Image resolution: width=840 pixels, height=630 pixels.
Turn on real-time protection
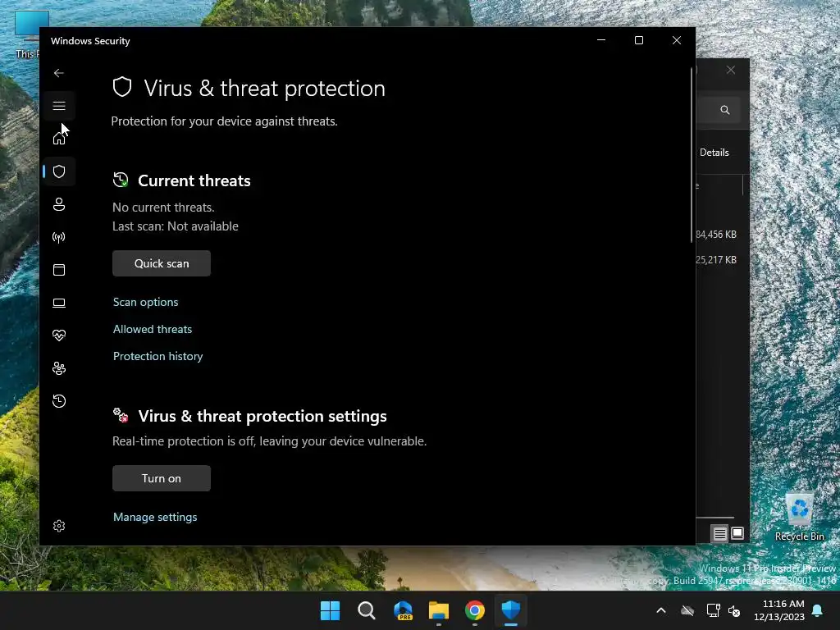(x=162, y=478)
